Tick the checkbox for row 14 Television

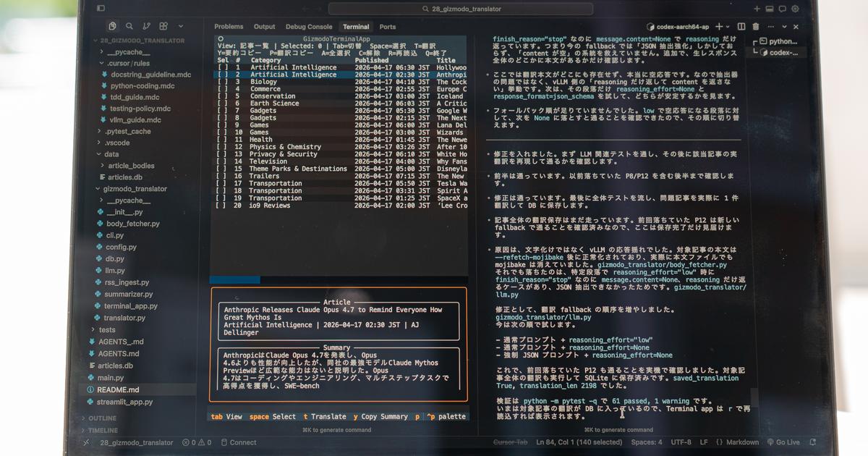223,161
